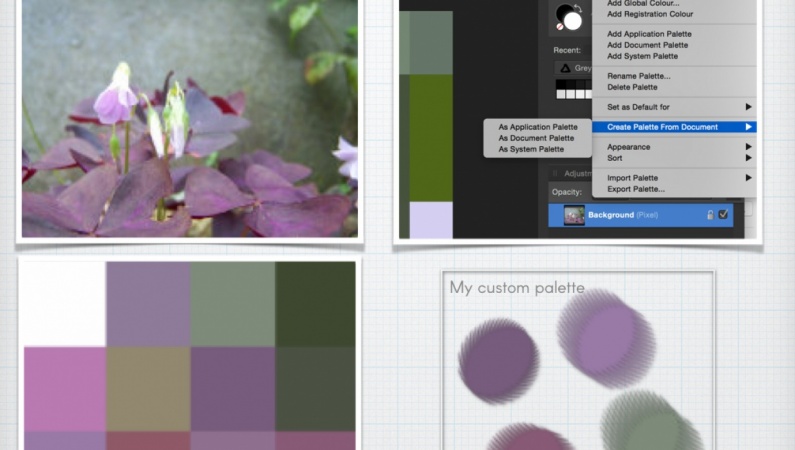Click the dark purple paint dab
The height and width of the screenshot is (450, 795).
click(x=499, y=361)
